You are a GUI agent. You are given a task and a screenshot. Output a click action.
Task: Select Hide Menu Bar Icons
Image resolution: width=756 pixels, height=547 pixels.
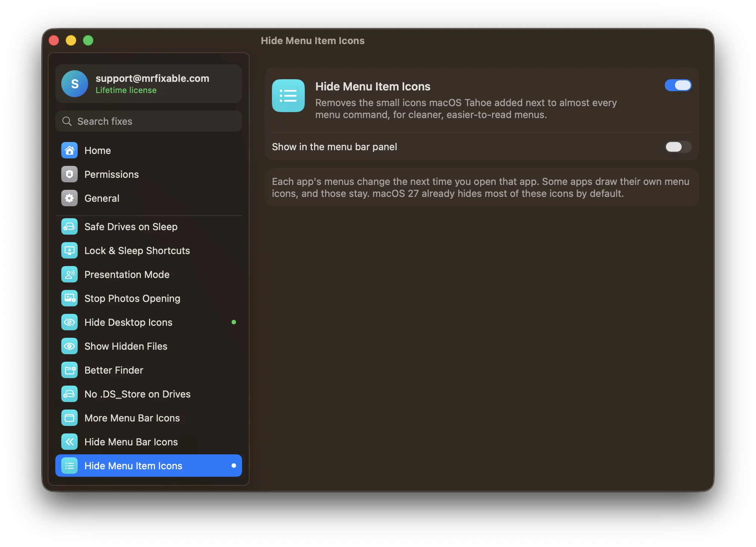149,442
